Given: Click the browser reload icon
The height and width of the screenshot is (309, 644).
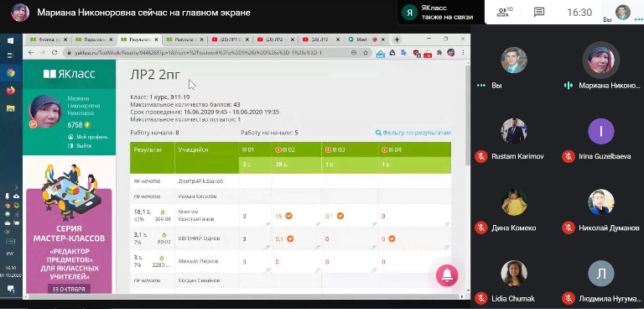Looking at the screenshot, I should pos(55,53).
